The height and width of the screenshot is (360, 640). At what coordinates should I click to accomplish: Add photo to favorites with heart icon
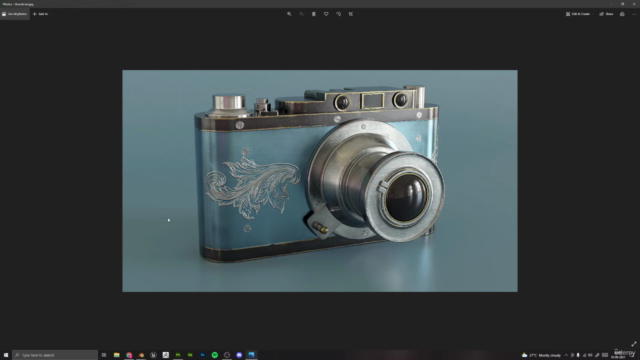pyautogui.click(x=326, y=14)
